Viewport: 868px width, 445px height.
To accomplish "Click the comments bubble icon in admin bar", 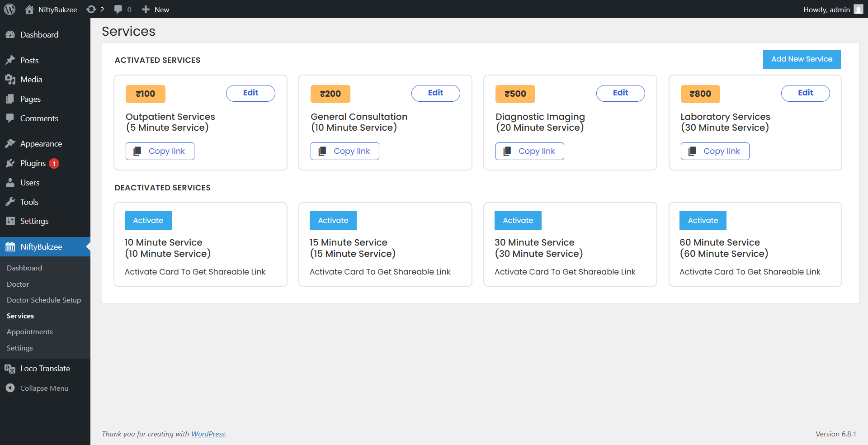I will tap(118, 9).
